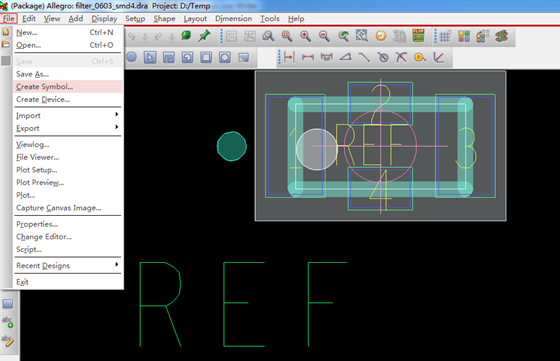The image size is (560, 361).
Task: Select Save As... menu entry
Action: (x=67, y=74)
